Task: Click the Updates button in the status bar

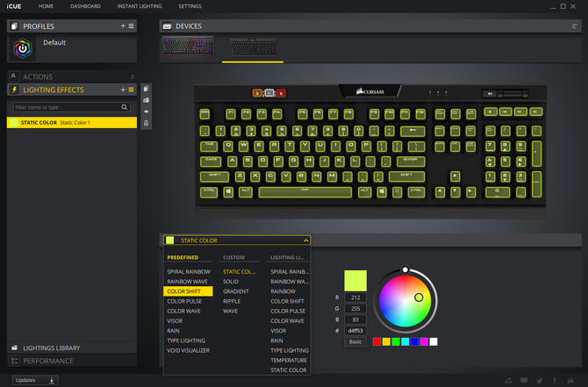Action: coord(35,380)
